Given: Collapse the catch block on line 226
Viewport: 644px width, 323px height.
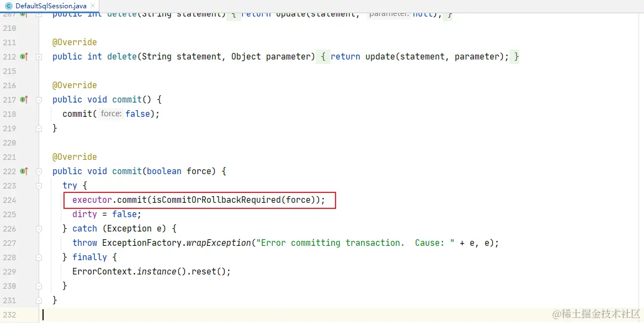Looking at the screenshot, I should tap(39, 229).
